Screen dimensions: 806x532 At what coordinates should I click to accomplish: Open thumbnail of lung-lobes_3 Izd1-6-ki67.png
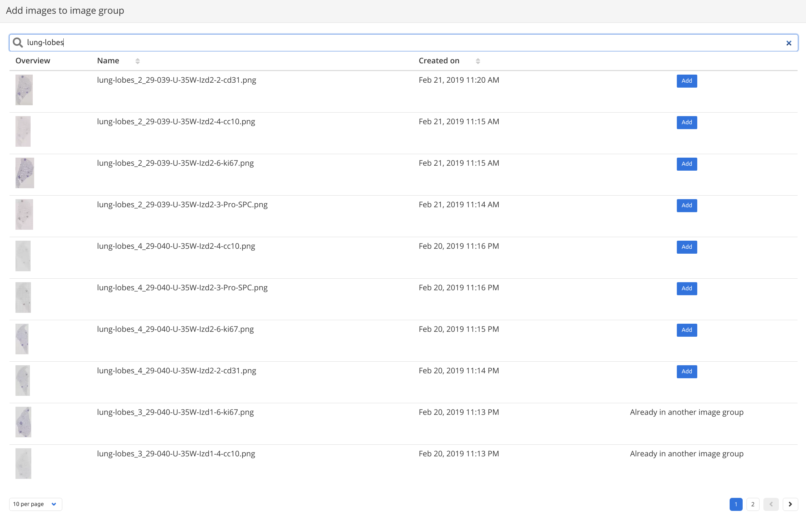coord(23,422)
